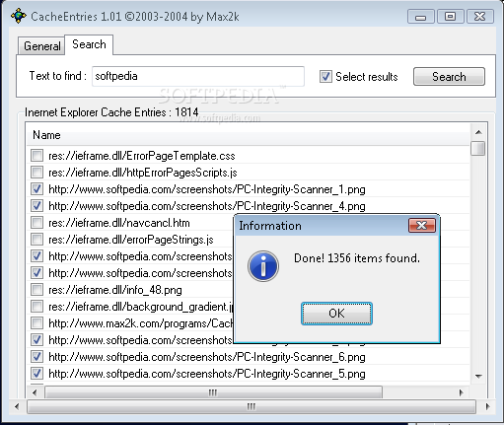Switch to the General tab

(x=41, y=46)
